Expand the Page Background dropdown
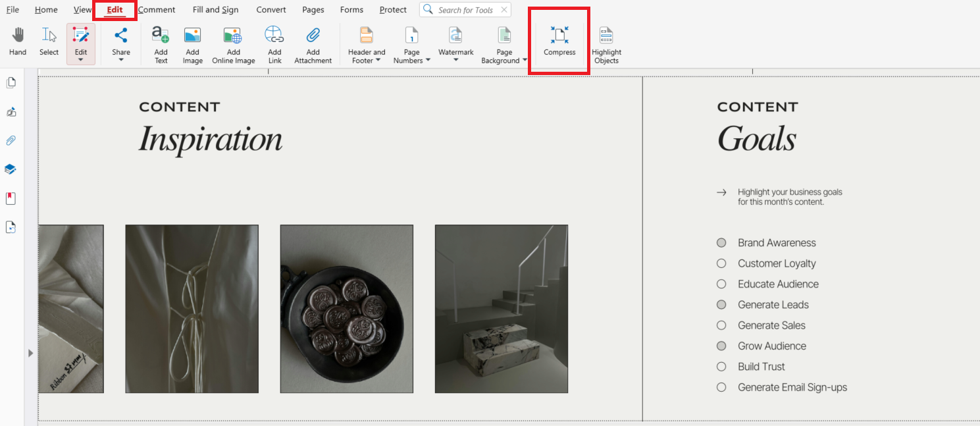The image size is (980, 426). pos(523,61)
